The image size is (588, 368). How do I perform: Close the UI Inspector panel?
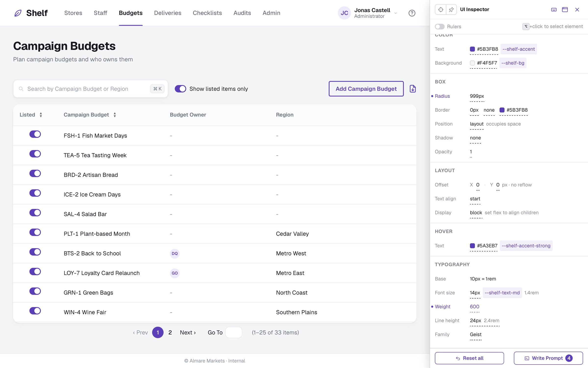click(577, 10)
